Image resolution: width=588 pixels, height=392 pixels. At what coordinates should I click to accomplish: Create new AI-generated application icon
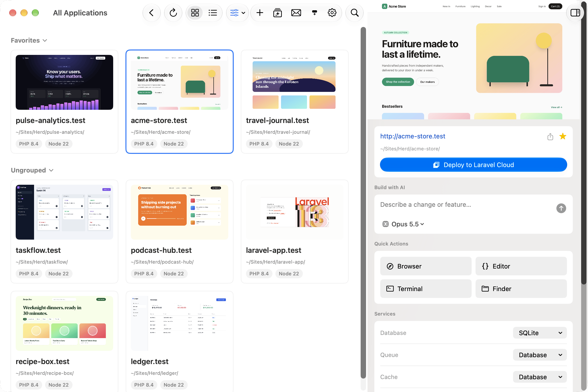point(278,13)
